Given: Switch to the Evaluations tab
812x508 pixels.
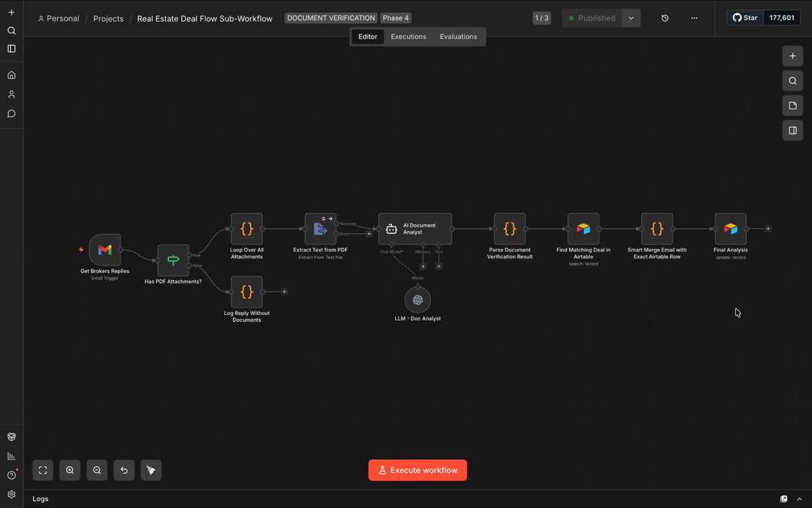Looking at the screenshot, I should pyautogui.click(x=458, y=37).
